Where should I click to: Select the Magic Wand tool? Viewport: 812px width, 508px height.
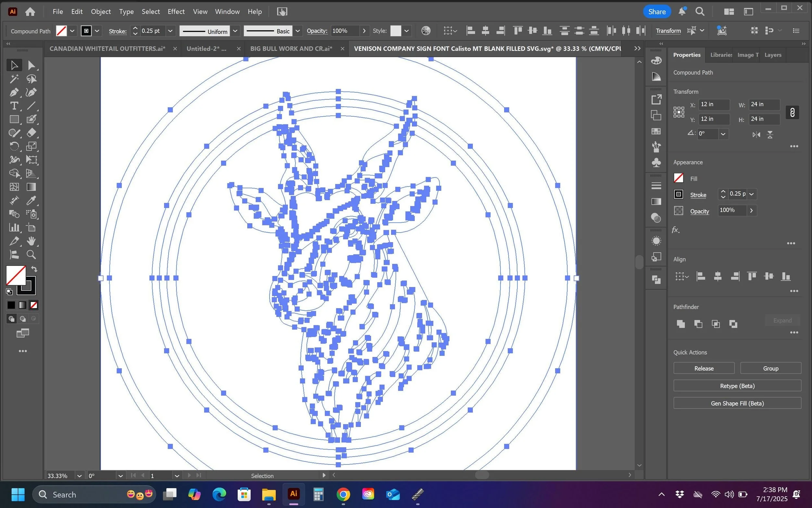click(14, 79)
